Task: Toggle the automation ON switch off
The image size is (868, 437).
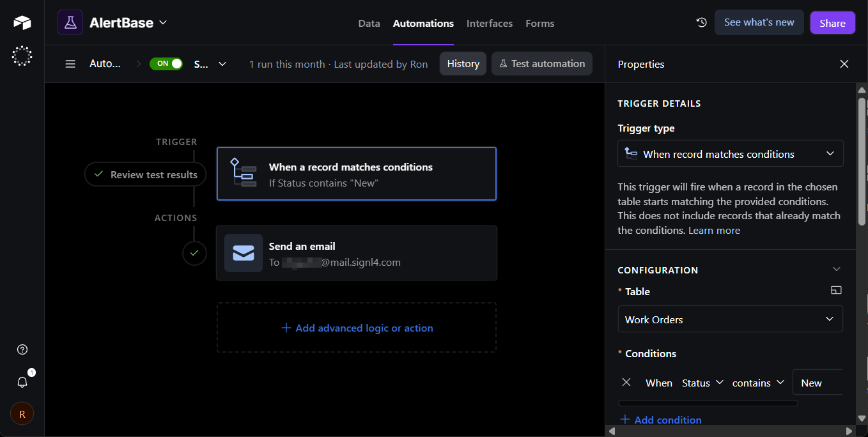Action: click(x=166, y=64)
